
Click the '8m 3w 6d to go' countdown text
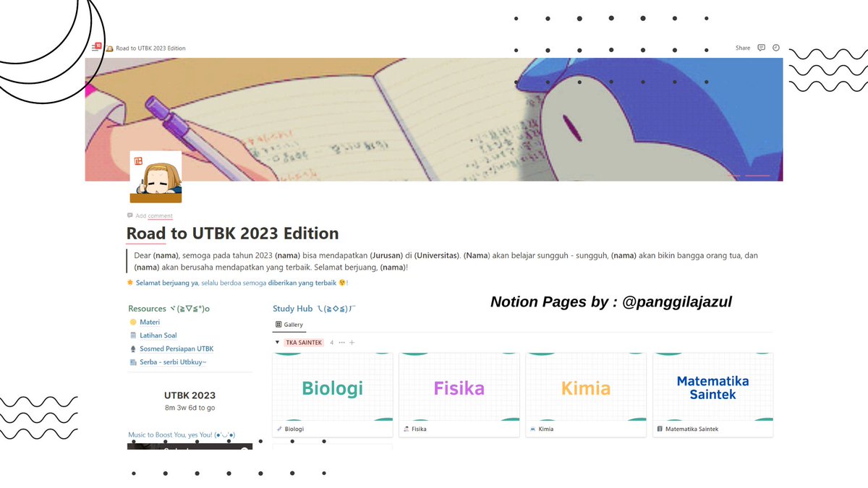click(190, 408)
